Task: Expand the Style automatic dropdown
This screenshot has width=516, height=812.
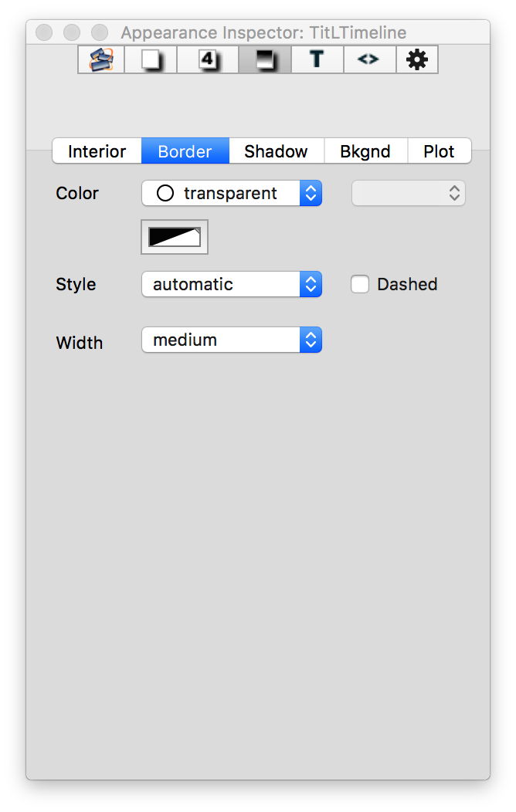Action: pyautogui.click(x=231, y=285)
